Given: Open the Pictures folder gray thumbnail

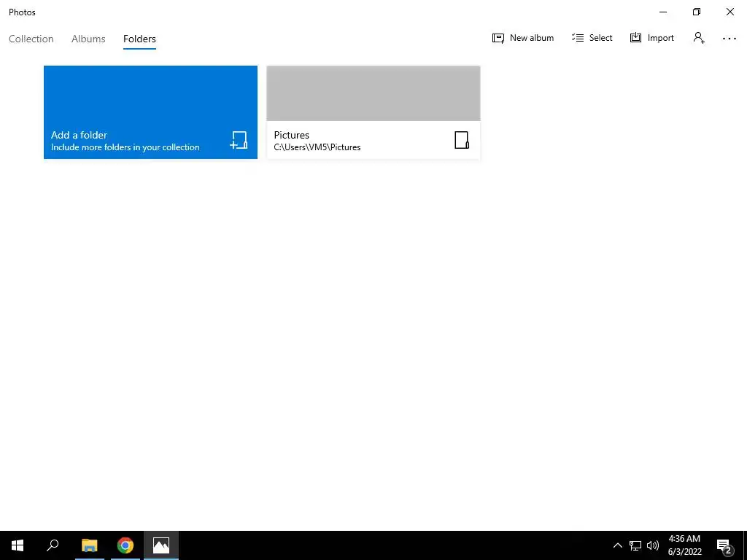Looking at the screenshot, I should (373, 93).
